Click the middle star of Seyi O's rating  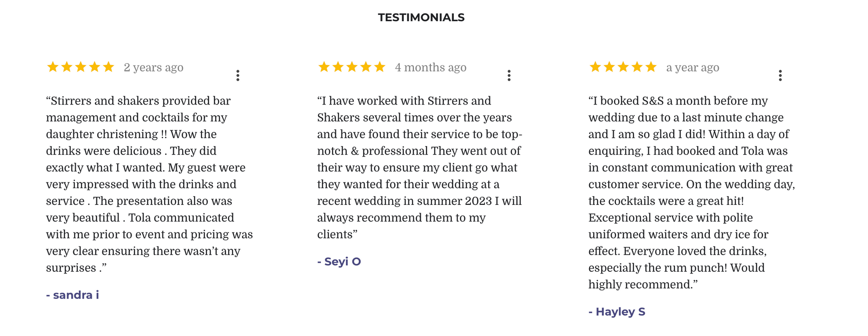tap(352, 67)
